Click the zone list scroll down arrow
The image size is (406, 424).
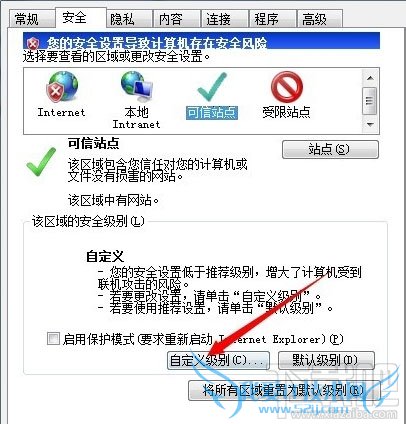370,124
